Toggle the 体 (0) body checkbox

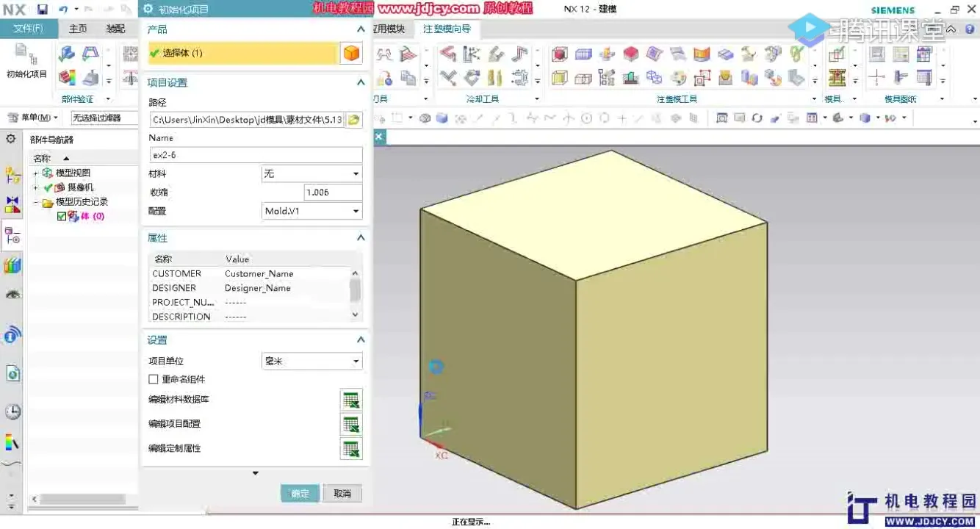point(62,216)
